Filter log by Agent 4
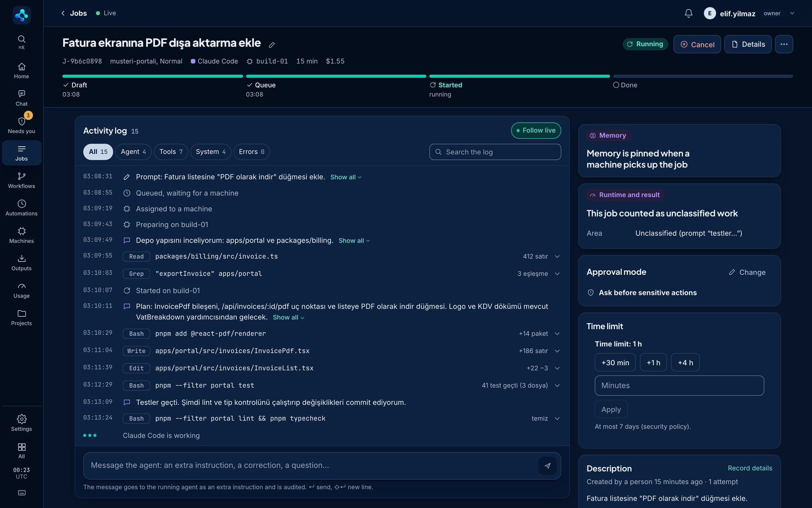The image size is (812, 508). click(133, 152)
